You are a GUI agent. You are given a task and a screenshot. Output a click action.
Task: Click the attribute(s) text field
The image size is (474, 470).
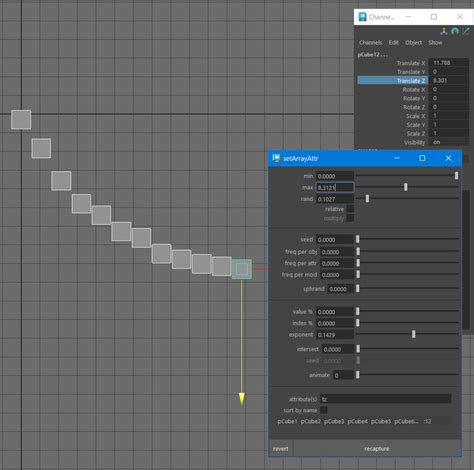(386, 399)
